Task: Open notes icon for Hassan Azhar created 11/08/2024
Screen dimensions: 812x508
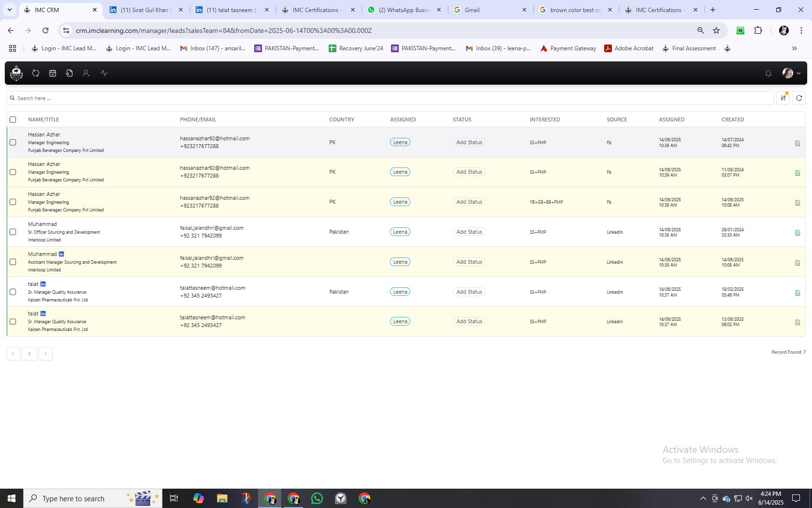Action: tap(797, 173)
